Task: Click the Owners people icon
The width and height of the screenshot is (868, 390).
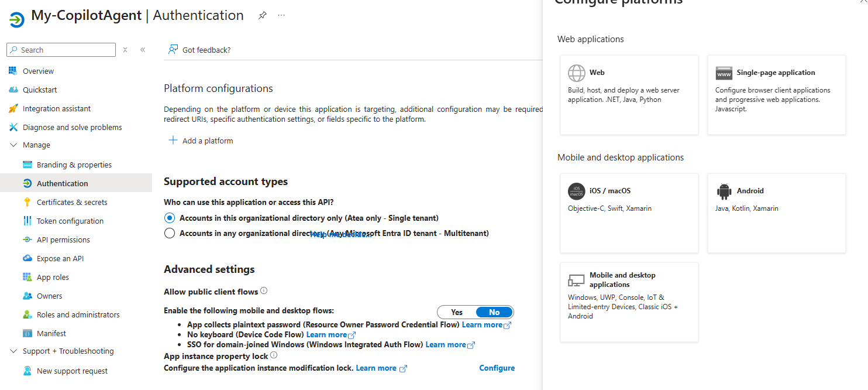Action: pos(27,296)
